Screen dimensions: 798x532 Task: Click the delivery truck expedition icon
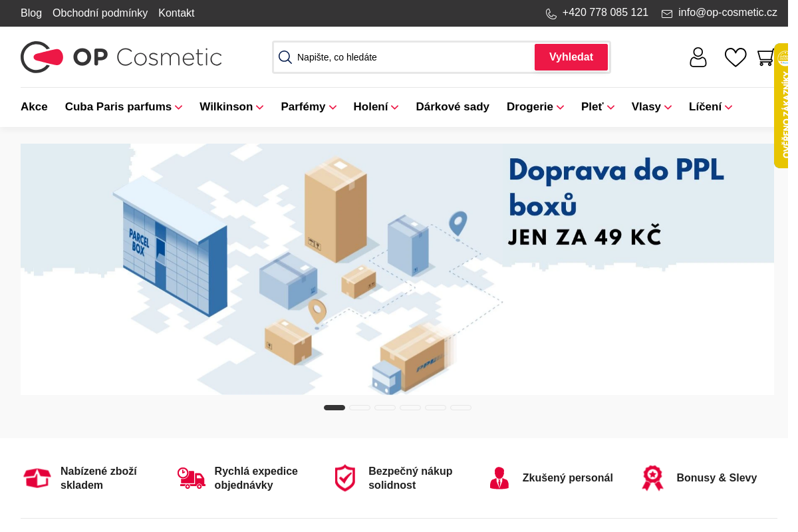(192, 477)
